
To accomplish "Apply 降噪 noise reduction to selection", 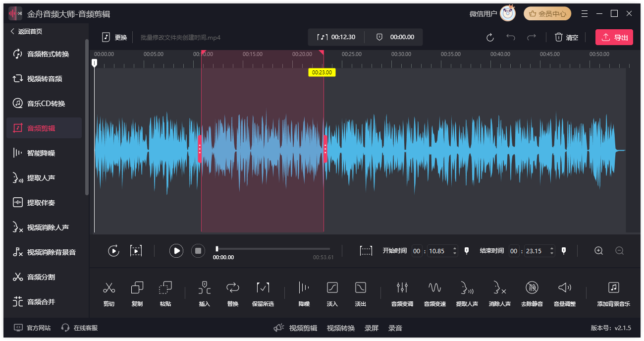I will 304,288.
